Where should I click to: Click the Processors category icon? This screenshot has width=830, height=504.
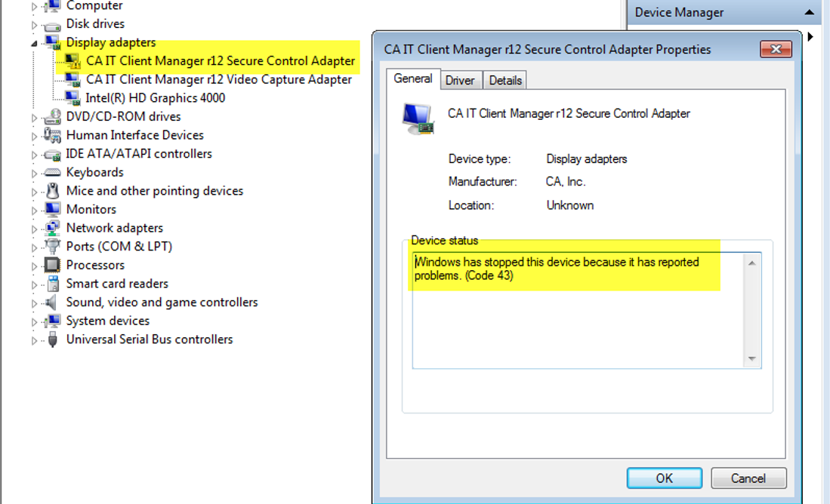[52, 265]
